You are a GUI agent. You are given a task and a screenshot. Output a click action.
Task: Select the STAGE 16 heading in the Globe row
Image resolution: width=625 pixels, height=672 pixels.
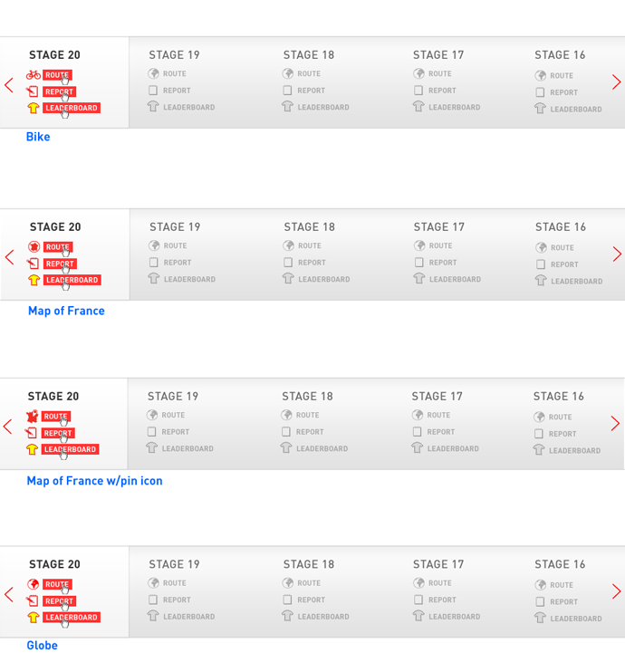(x=560, y=564)
